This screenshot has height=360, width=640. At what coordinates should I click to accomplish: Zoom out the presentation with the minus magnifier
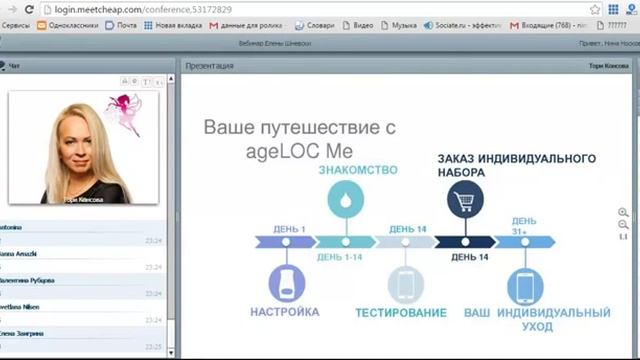623,224
